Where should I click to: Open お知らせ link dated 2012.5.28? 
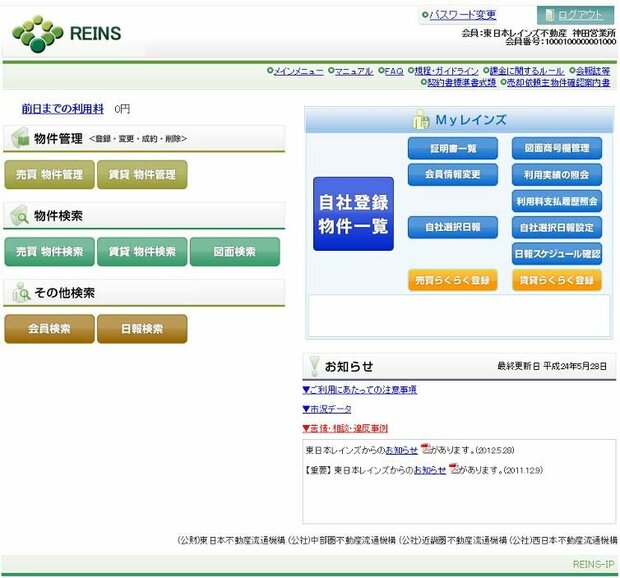401,450
